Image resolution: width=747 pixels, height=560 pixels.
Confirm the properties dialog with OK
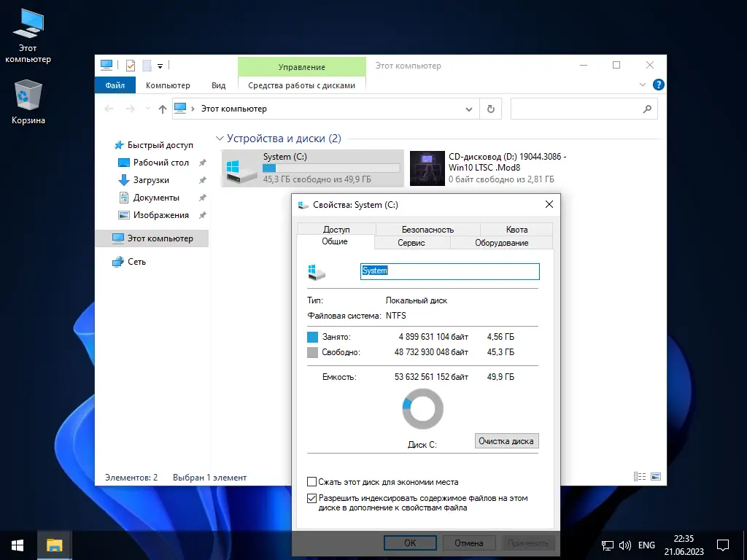click(410, 542)
